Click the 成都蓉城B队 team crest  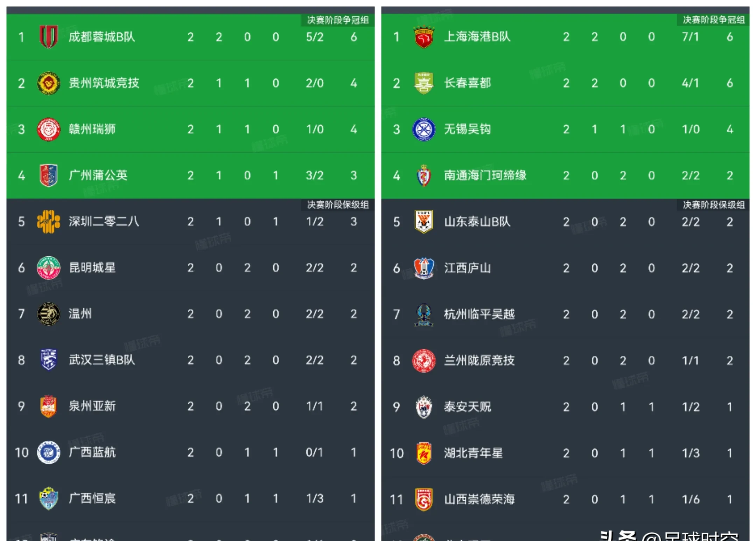pyautogui.click(x=48, y=37)
